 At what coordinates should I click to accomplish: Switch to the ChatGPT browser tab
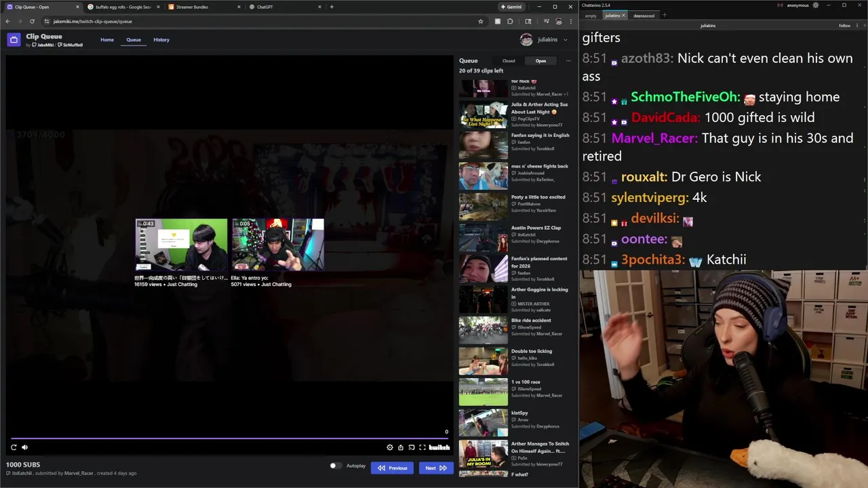point(285,7)
